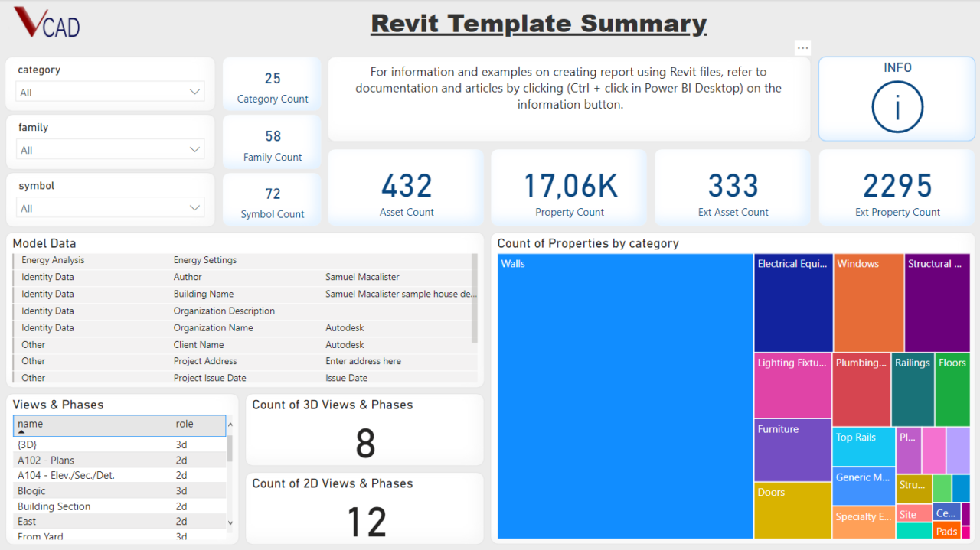Click the Asset Count card
The height and width of the screenshot is (550, 980).
405,187
